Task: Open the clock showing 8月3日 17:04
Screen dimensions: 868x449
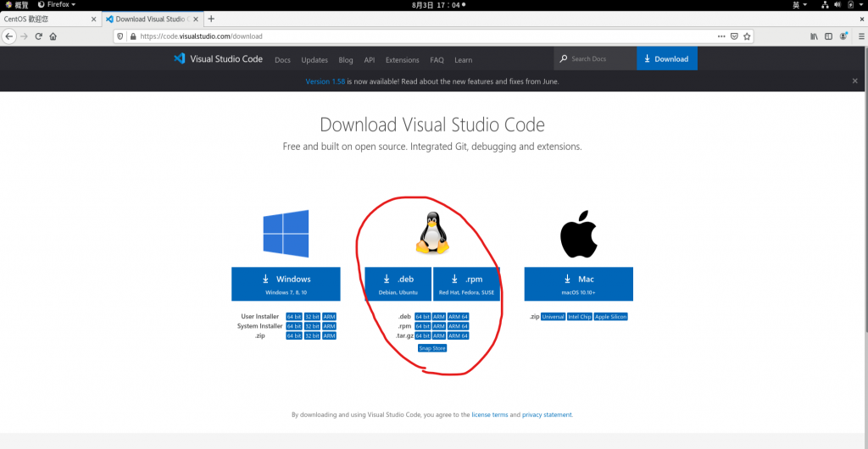Action: pos(435,4)
